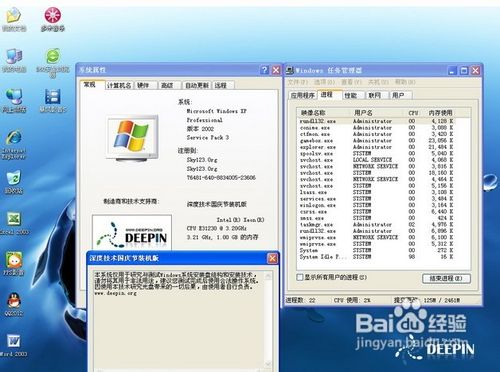Click the Task Manager title bar icon
This screenshot has height=372, width=500.
pyautogui.click(x=289, y=70)
